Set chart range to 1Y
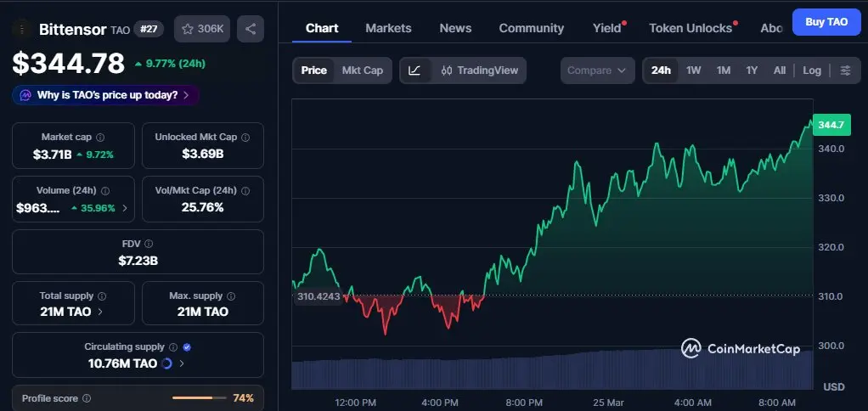The image size is (868, 411). point(752,70)
